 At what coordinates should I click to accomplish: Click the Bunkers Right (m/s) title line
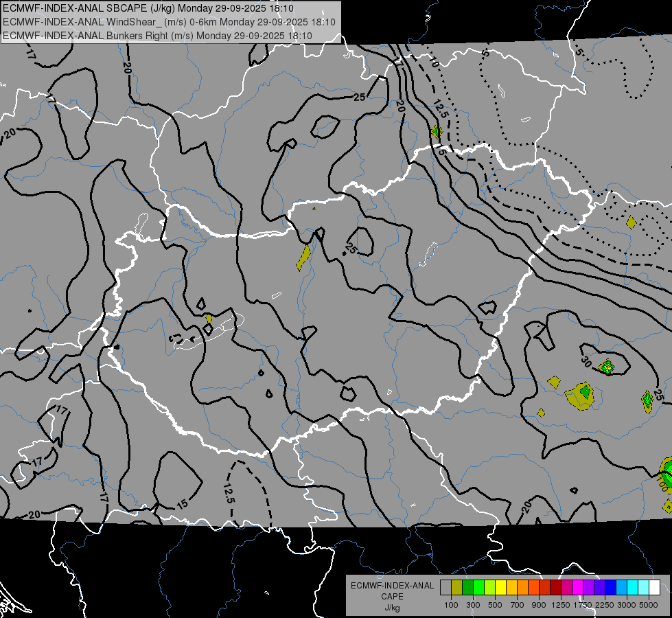click(157, 36)
